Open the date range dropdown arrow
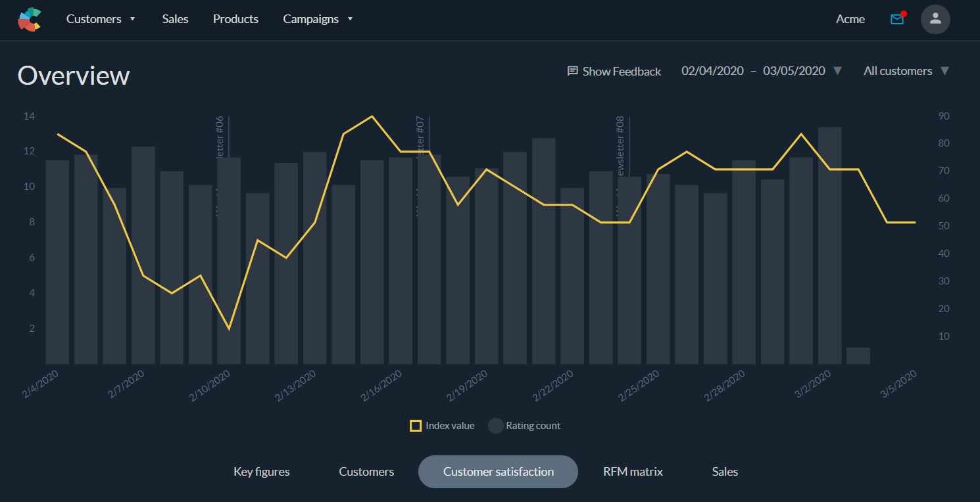The height and width of the screenshot is (502, 980). pos(837,71)
